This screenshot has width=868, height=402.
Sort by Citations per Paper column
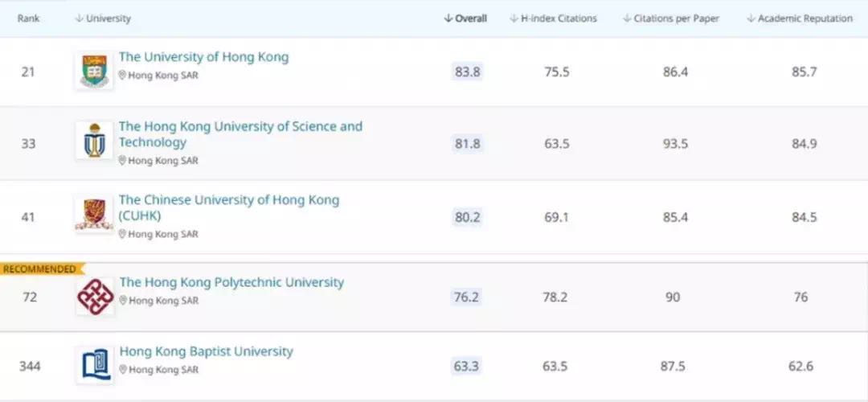click(670, 18)
